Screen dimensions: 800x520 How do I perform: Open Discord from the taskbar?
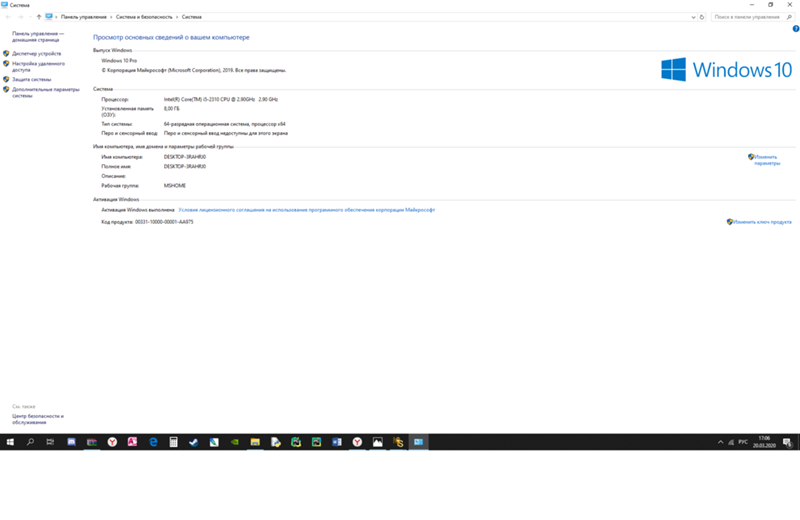click(71, 442)
